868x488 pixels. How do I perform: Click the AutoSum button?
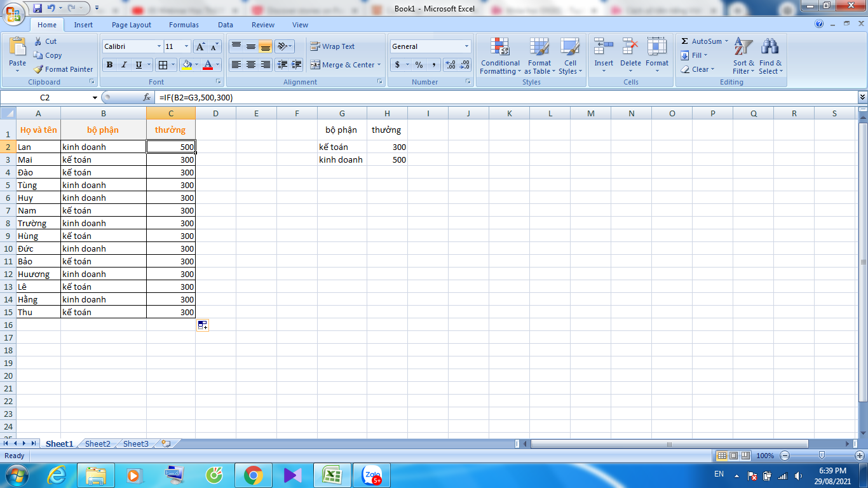(x=702, y=41)
